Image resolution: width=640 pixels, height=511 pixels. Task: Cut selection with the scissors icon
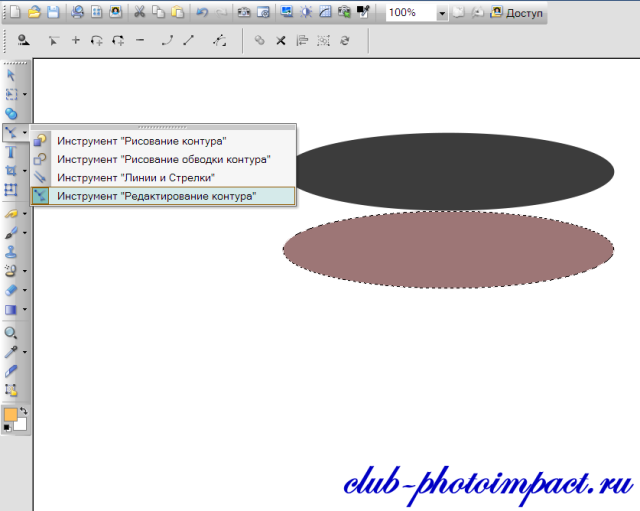140,12
